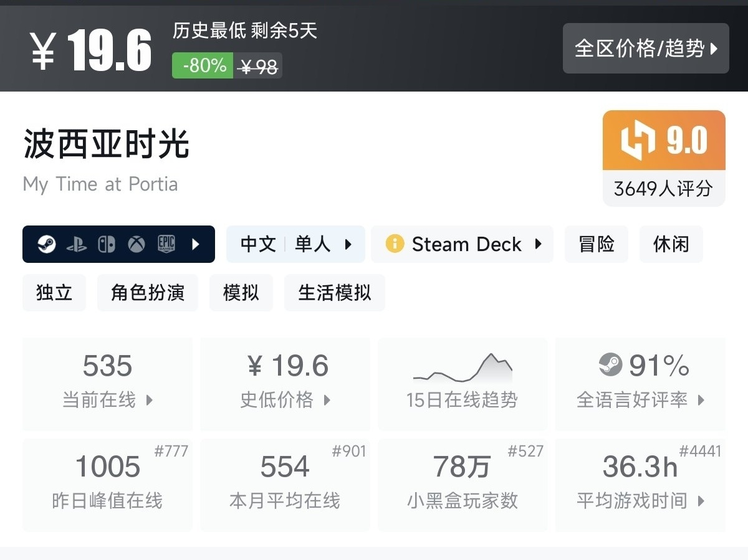Tap the Nintendo Switch platform icon

107,244
